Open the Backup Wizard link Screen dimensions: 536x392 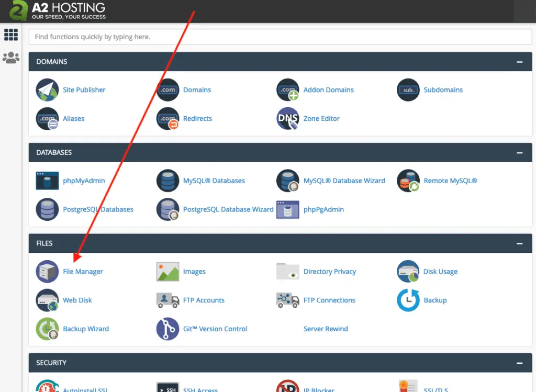(x=86, y=329)
